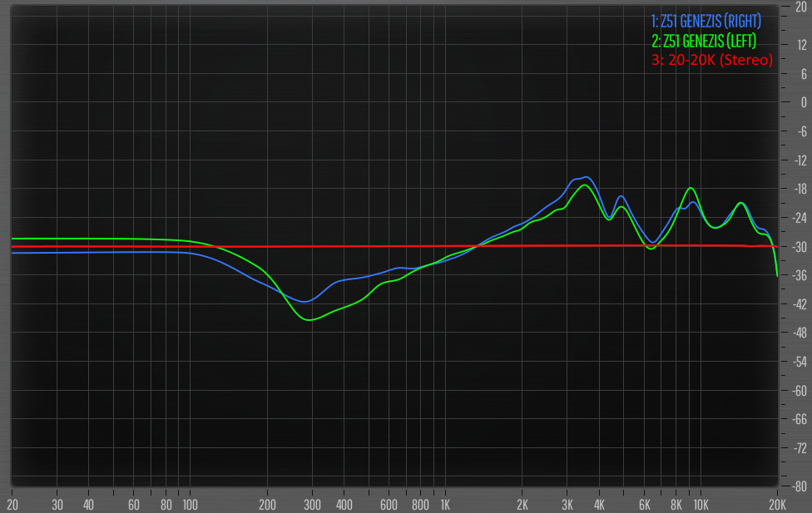
Task: Click the -30 dB level axis label
Action: point(800,247)
